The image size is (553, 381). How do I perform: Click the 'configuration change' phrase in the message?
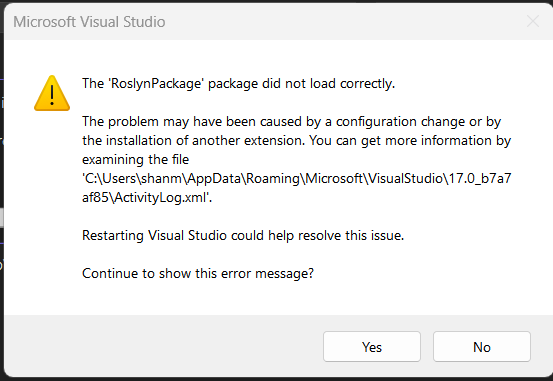pos(400,122)
